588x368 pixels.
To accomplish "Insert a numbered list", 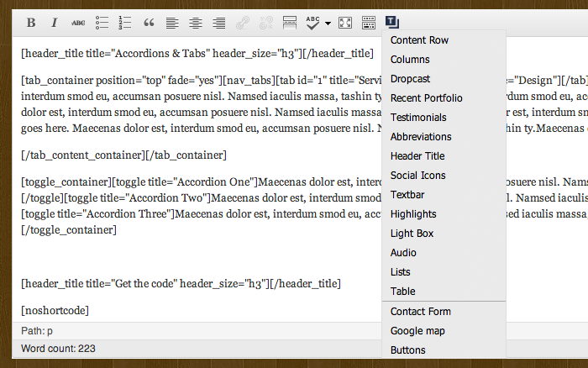I will [125, 23].
